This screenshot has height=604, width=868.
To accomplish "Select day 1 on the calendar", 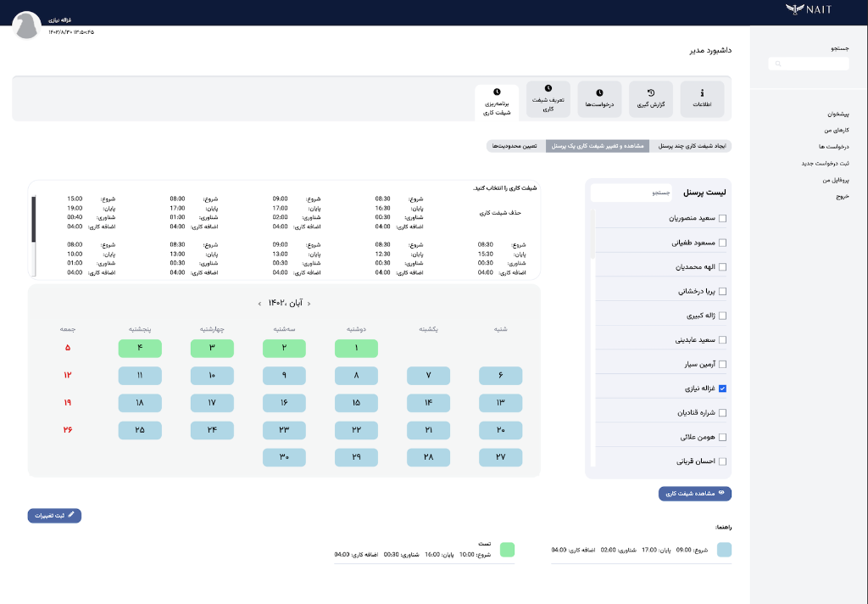I will [357, 348].
